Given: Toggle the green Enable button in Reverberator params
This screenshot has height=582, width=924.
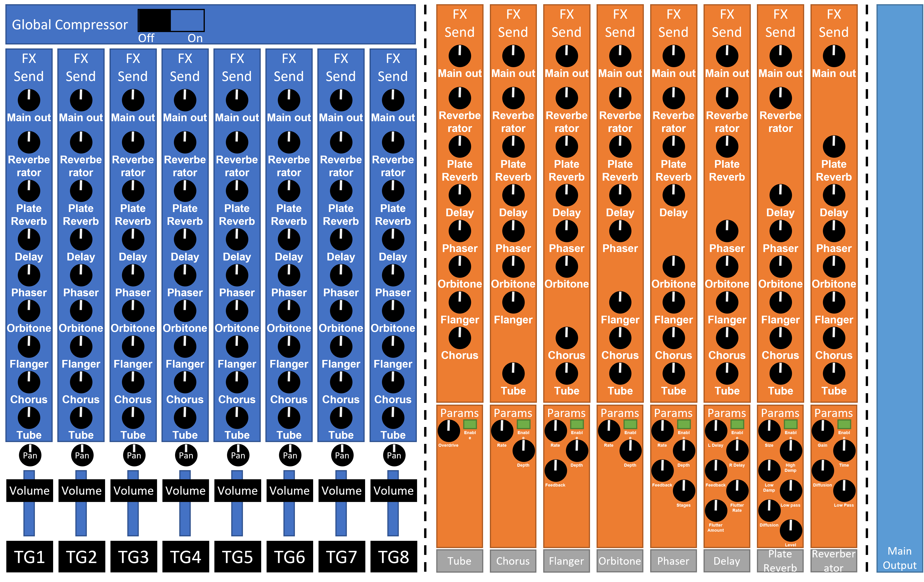Looking at the screenshot, I should point(844,424).
